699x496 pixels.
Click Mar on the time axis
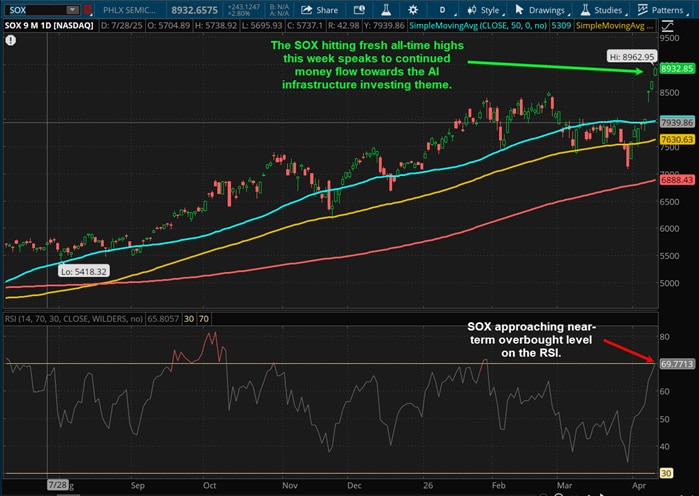click(564, 485)
